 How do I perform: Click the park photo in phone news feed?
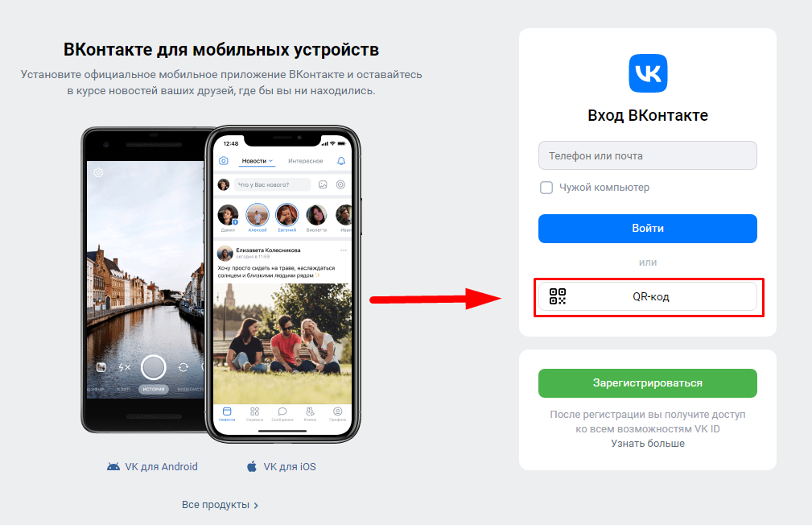point(282,344)
